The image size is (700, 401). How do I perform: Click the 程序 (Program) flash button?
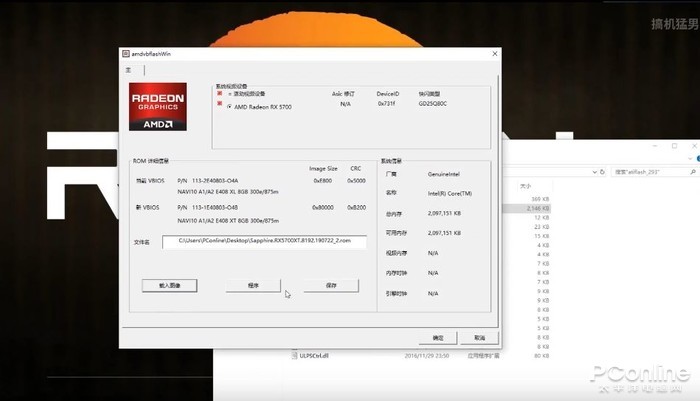coord(253,285)
